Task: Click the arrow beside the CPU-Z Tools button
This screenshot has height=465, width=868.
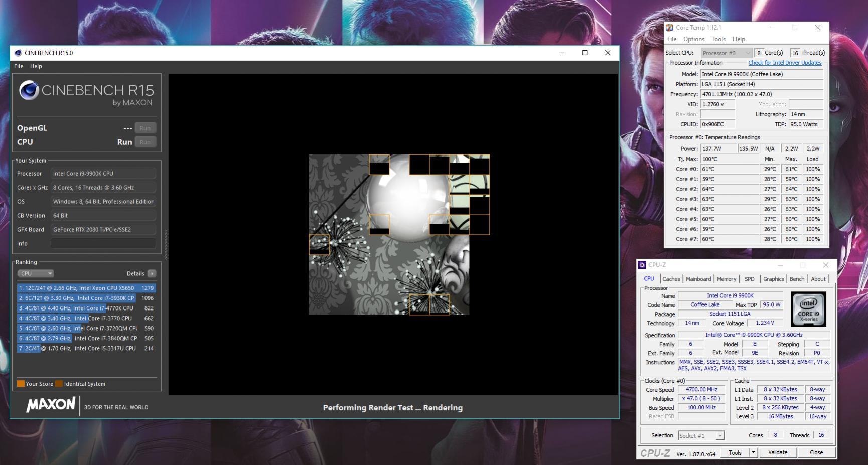Action: tap(753, 452)
